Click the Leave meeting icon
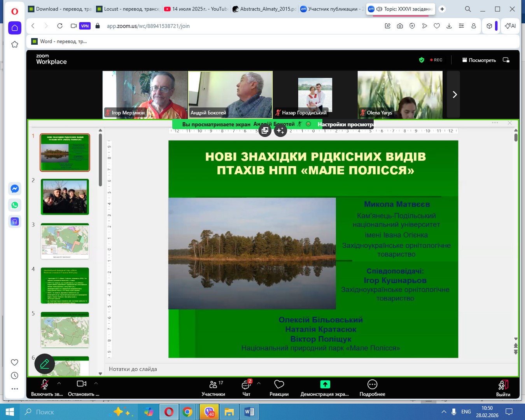This screenshot has height=420, width=525. [x=503, y=385]
